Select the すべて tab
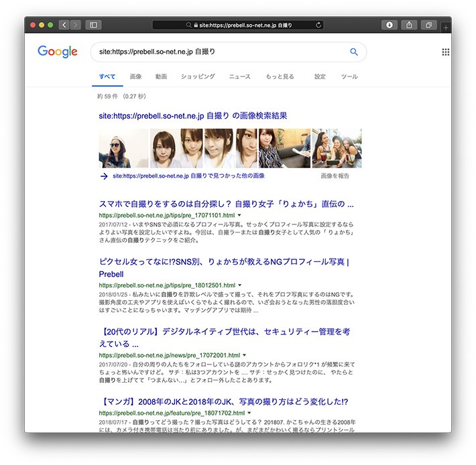This screenshot has height=465, width=476. 107,76
